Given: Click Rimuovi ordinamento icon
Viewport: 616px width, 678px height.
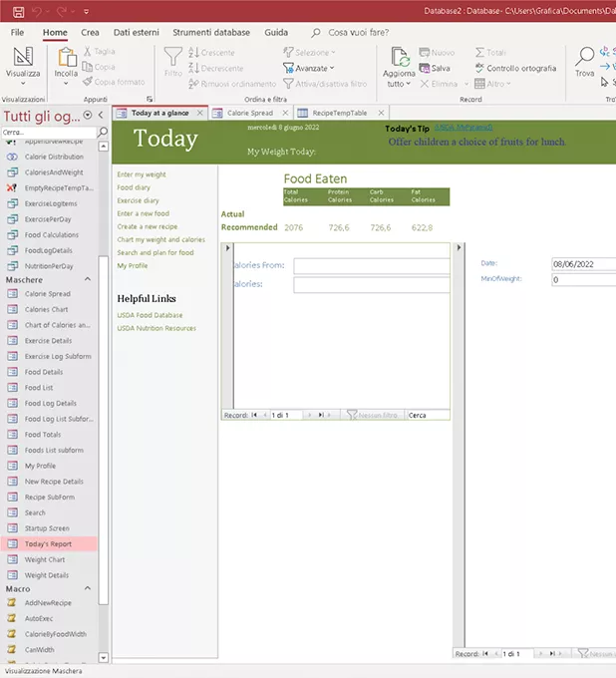Looking at the screenshot, I should [x=193, y=84].
